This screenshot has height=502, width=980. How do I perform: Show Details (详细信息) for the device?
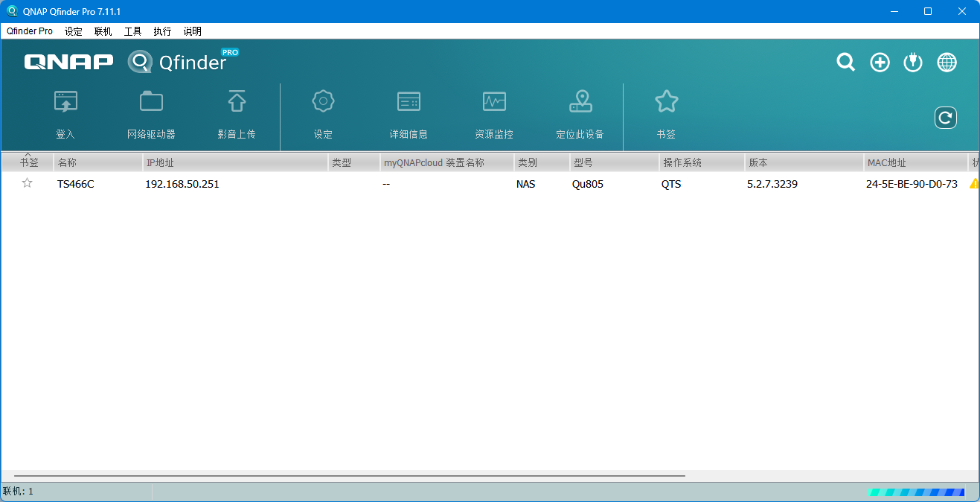coord(409,101)
